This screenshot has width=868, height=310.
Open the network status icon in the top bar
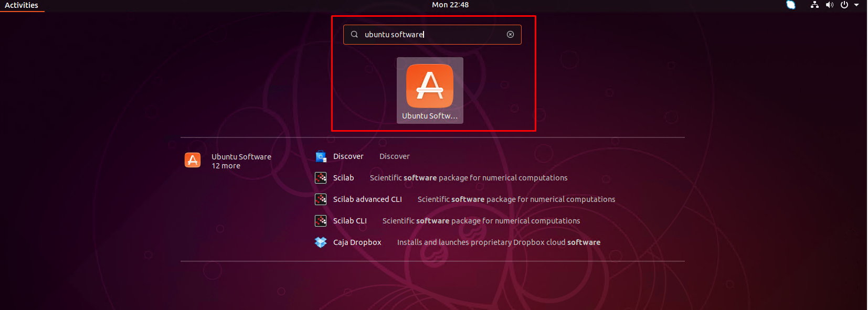(x=814, y=5)
